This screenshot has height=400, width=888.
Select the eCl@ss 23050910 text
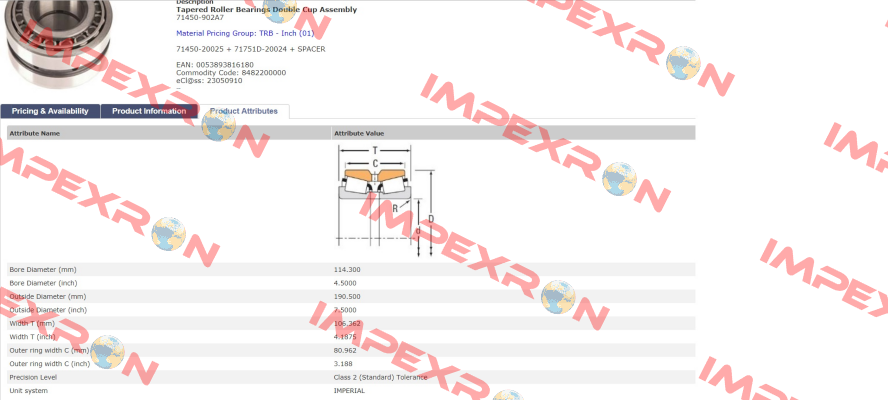click(x=209, y=80)
